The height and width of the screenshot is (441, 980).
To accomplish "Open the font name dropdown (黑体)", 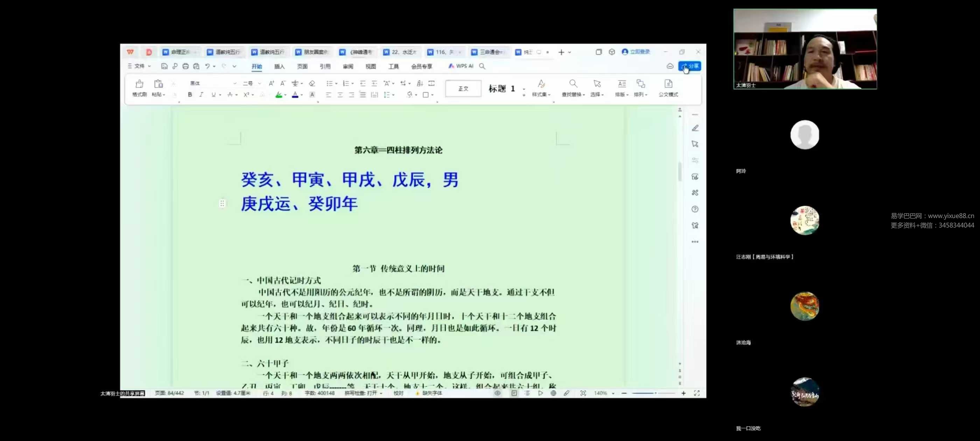I will [235, 83].
